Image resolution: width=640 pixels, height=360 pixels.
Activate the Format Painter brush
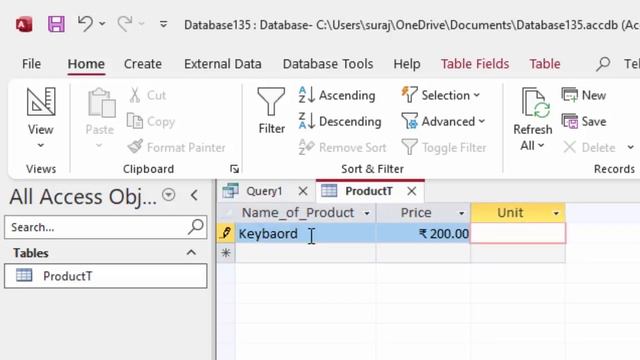[x=176, y=147]
